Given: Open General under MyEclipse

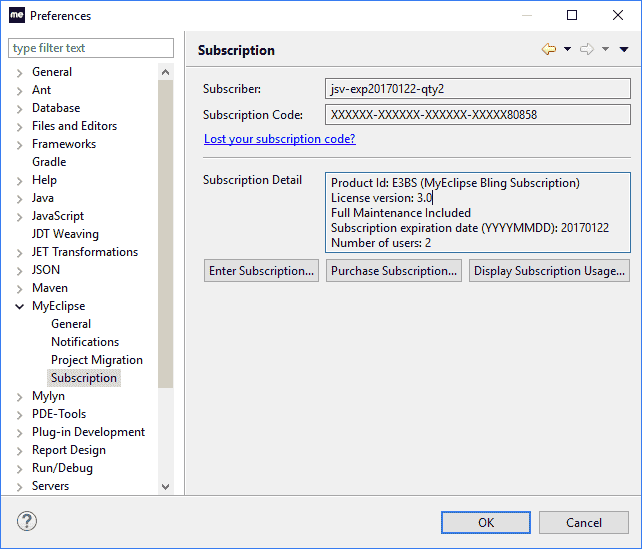Looking at the screenshot, I should pyautogui.click(x=71, y=324).
